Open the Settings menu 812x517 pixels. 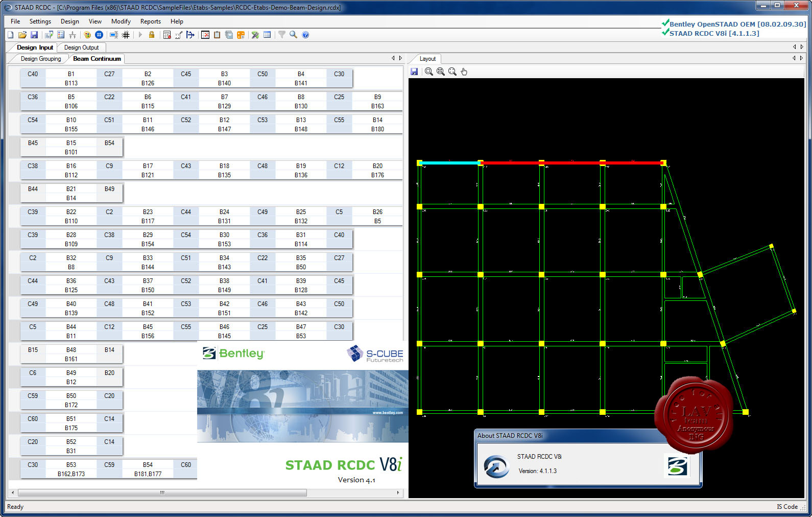coord(40,21)
